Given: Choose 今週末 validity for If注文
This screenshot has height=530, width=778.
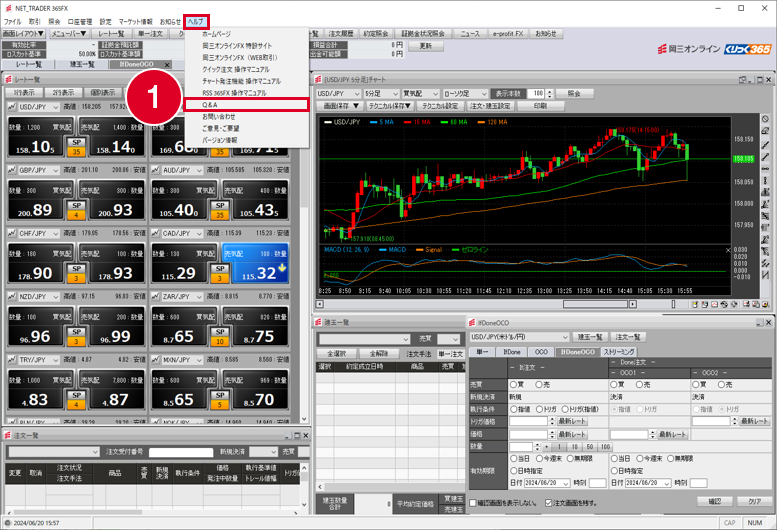Looking at the screenshot, I should click(x=539, y=459).
